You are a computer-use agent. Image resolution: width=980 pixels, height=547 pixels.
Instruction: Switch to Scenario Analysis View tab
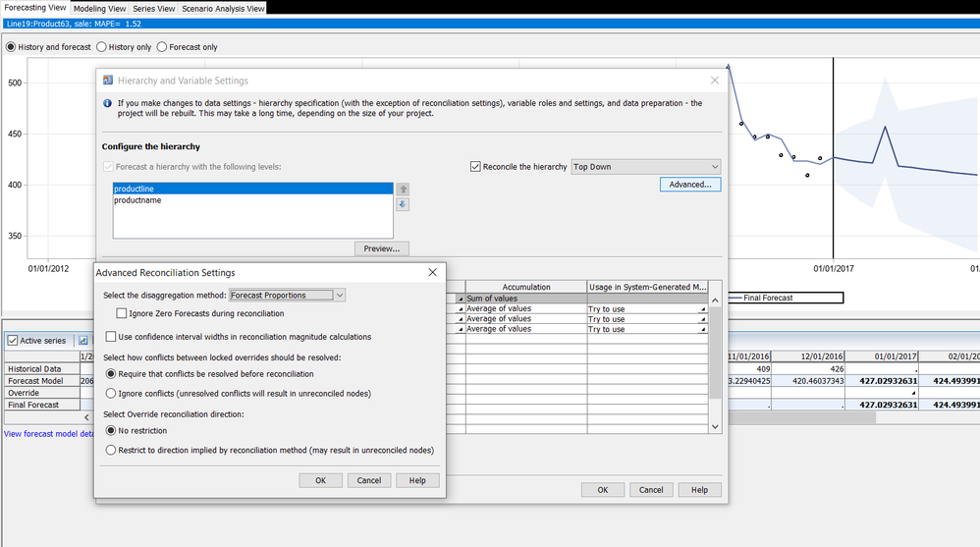pos(223,9)
